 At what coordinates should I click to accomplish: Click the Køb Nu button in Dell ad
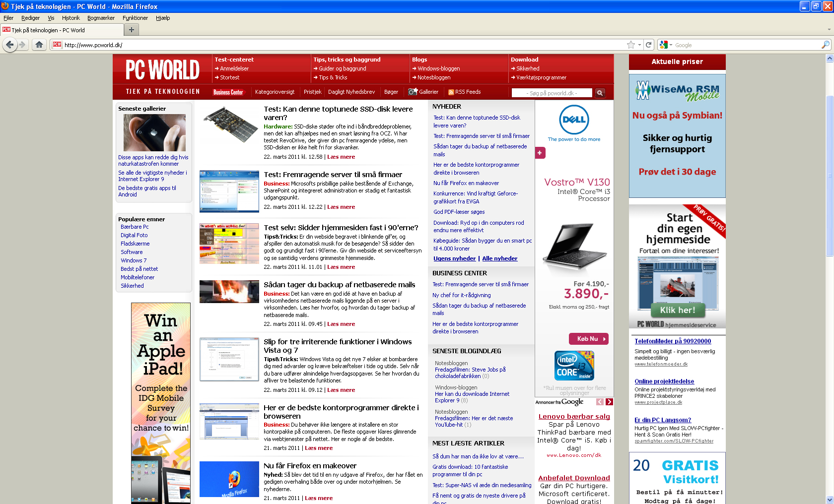589,339
